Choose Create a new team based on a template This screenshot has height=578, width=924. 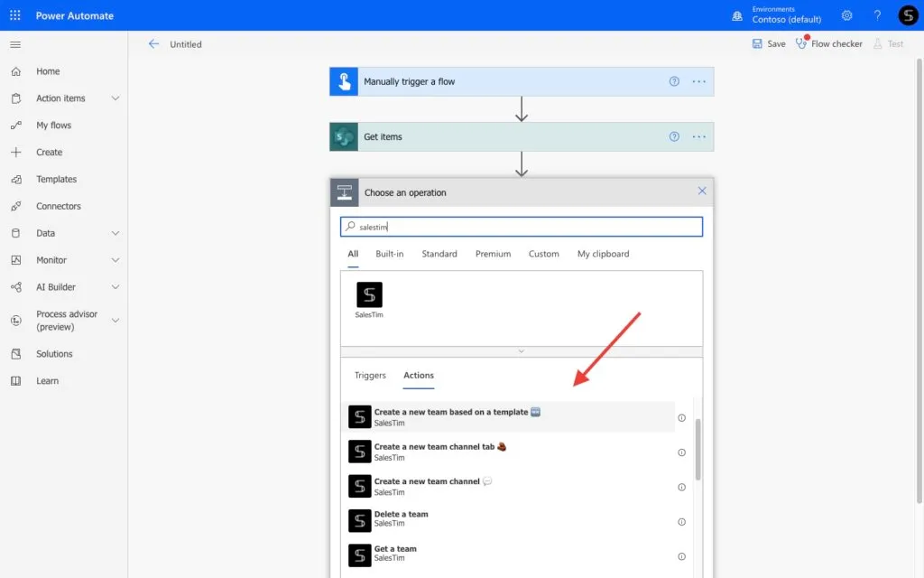click(508, 417)
